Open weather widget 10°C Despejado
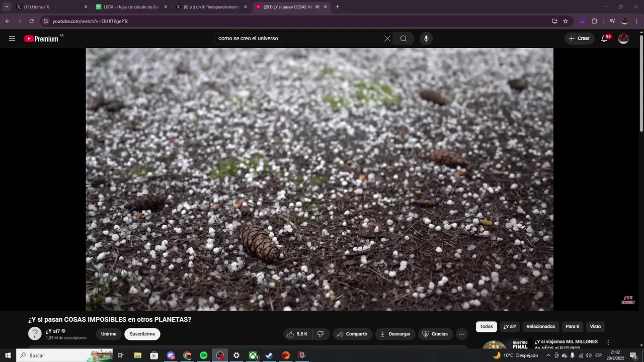The height and width of the screenshot is (362, 644). tap(516, 355)
